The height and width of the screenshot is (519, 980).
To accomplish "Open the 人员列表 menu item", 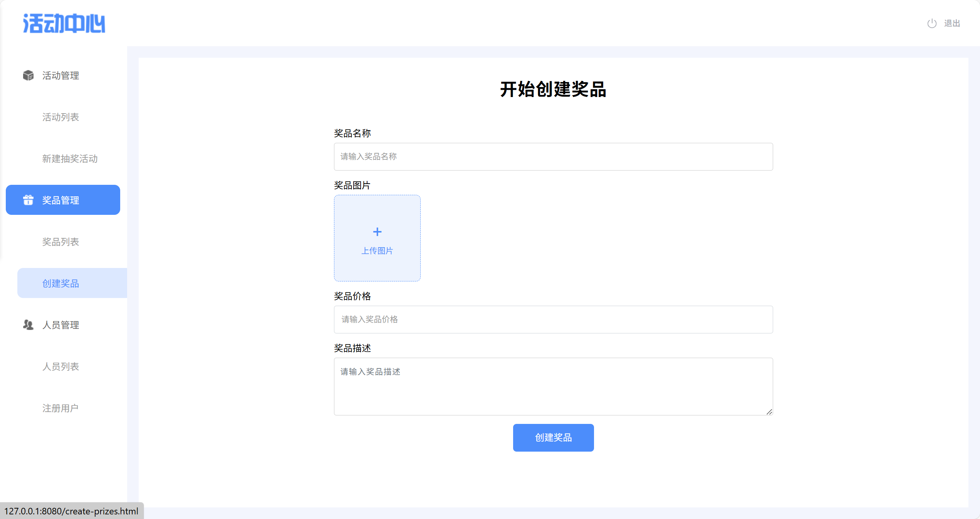I will coord(60,367).
